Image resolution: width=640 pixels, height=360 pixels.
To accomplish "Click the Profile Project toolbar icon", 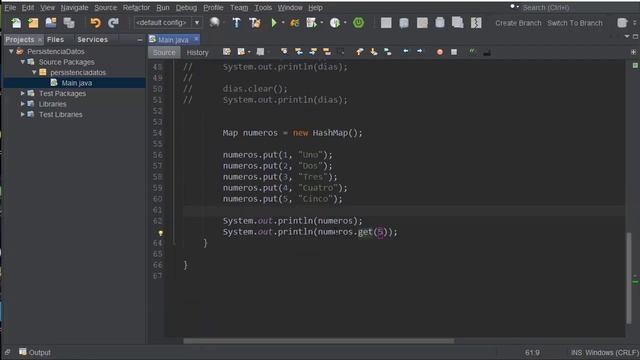I will click(311, 23).
